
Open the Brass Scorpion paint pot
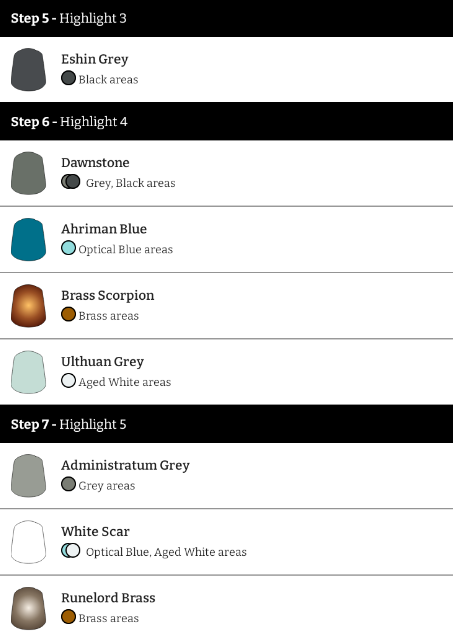pyautogui.click(x=28, y=306)
